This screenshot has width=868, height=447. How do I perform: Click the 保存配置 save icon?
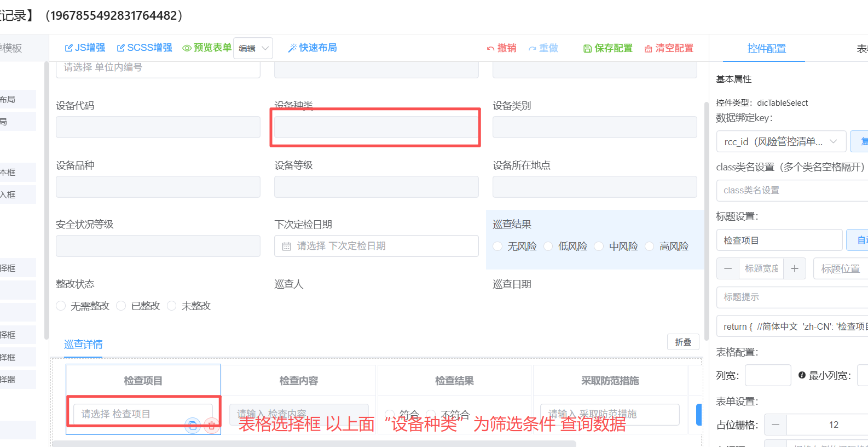pos(587,49)
